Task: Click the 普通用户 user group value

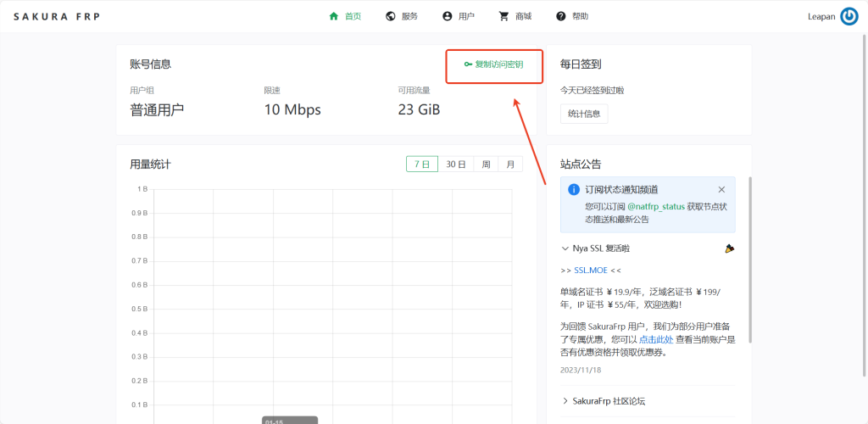Action: [157, 109]
